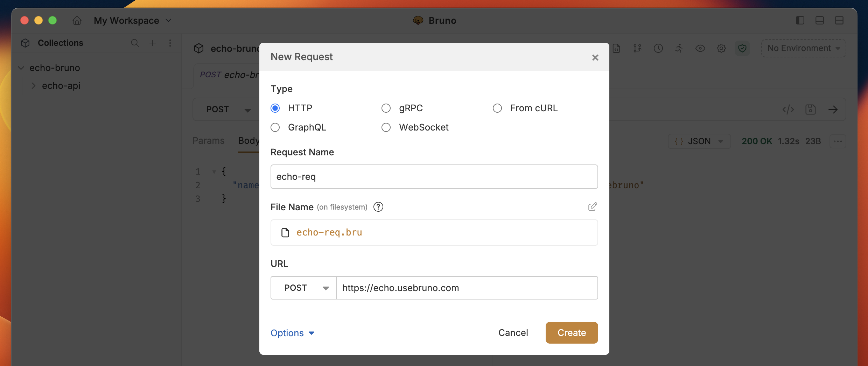This screenshot has height=366, width=868.
Task: Click the runner icon in toolbar
Action: (679, 48)
